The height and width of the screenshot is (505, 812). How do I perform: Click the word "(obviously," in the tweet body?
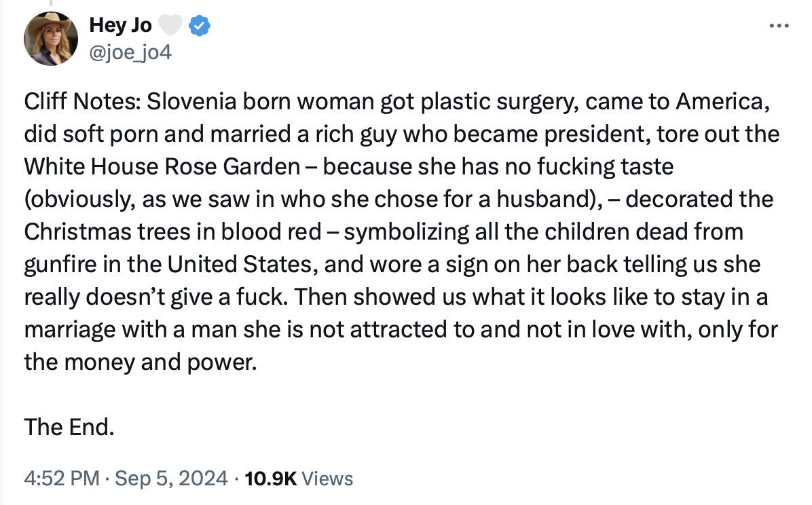79,199
